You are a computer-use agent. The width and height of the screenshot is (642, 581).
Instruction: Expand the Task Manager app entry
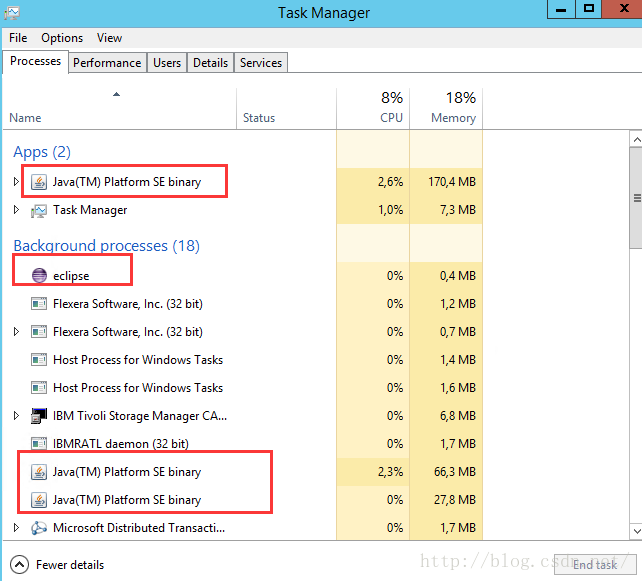[x=16, y=210]
